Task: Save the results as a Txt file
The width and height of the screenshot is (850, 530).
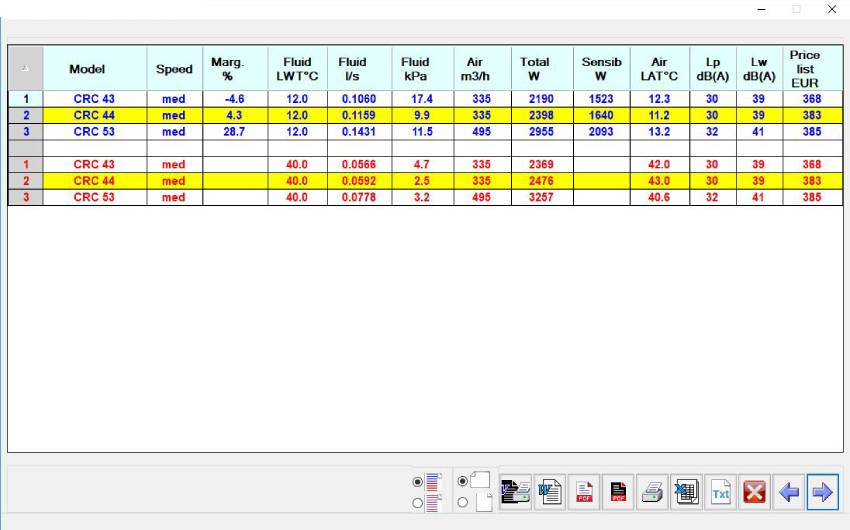Action: (720, 492)
